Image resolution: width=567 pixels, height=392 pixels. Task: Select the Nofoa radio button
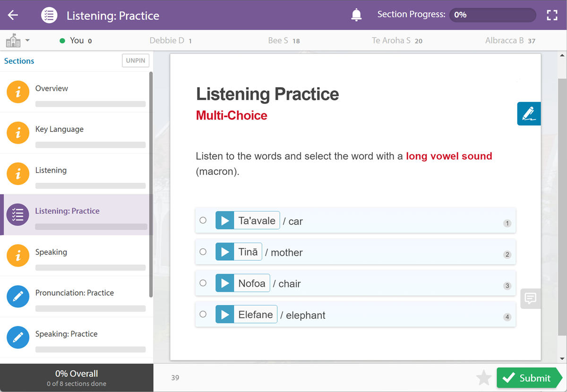coord(203,283)
